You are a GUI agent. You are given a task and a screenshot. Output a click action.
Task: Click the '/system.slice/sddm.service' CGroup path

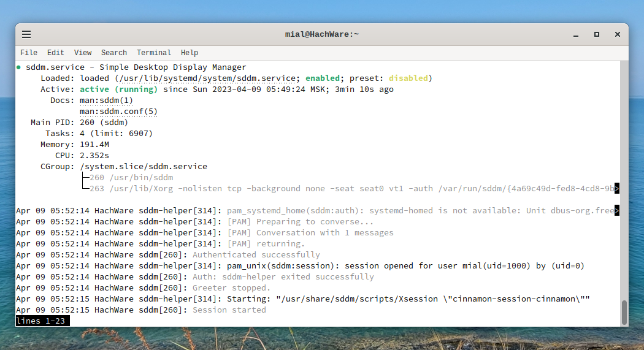point(144,167)
